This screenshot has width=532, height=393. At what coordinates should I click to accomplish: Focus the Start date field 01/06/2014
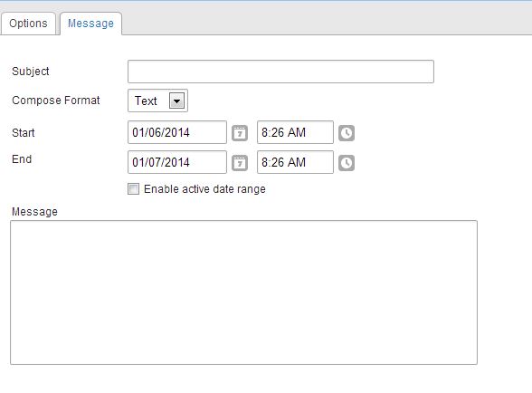point(177,132)
